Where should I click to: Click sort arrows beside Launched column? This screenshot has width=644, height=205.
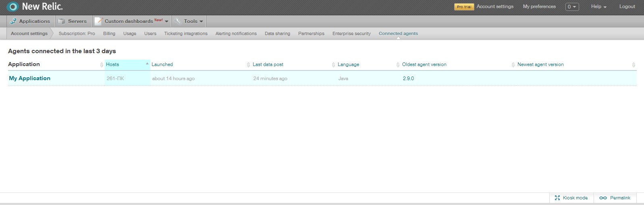click(x=248, y=65)
